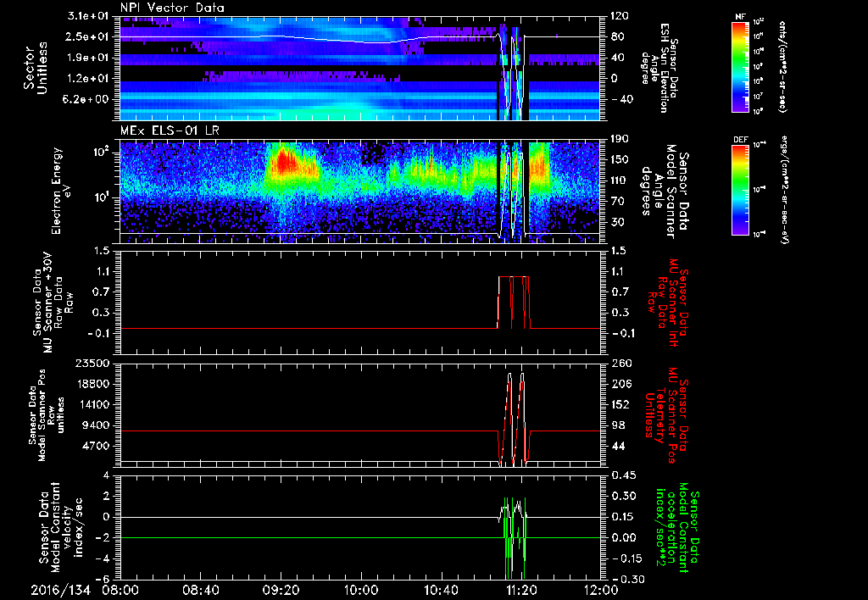The image size is (868, 600).
Task: Click the 18800 scanner position tick
Action: 95,384
